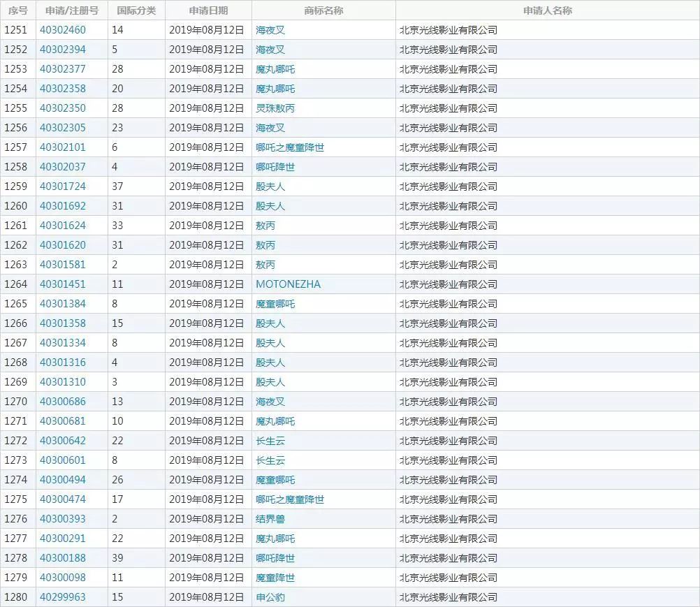Select class value 33 in row 1261
The width and height of the screenshot is (700, 607).
tap(117, 226)
